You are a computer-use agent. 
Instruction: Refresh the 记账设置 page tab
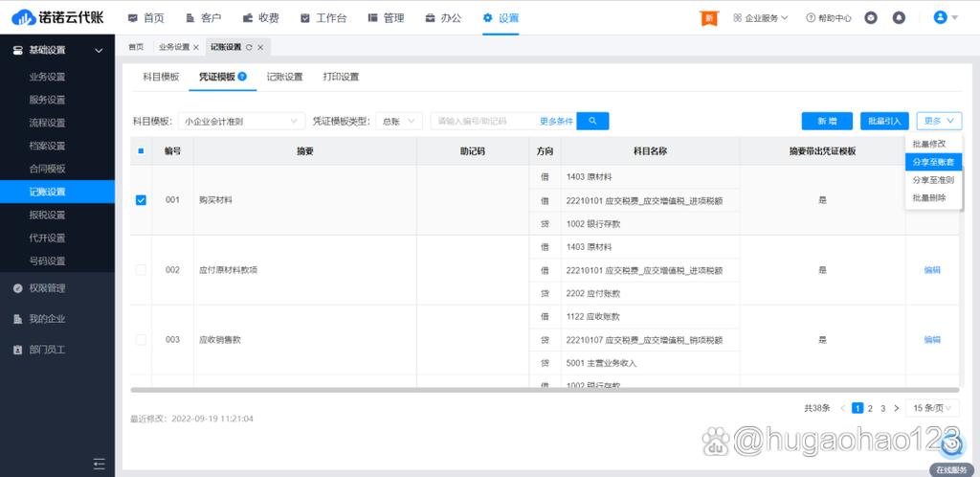[x=249, y=48]
